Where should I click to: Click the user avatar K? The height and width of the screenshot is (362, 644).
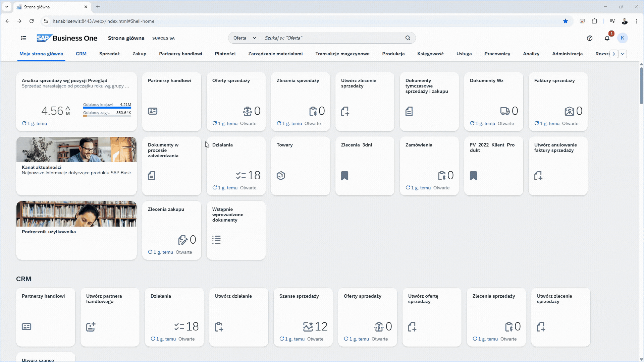point(623,38)
